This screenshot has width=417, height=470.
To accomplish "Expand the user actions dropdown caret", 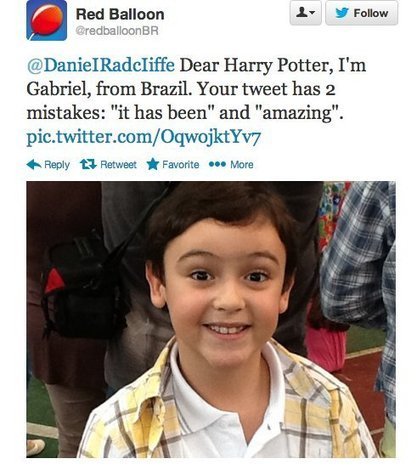I will click(x=312, y=14).
